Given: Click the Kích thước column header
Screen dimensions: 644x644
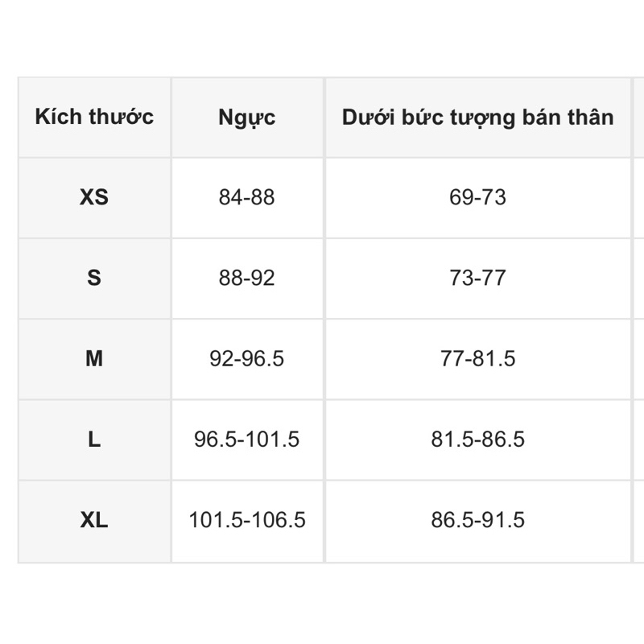Looking at the screenshot, I should point(94,117).
